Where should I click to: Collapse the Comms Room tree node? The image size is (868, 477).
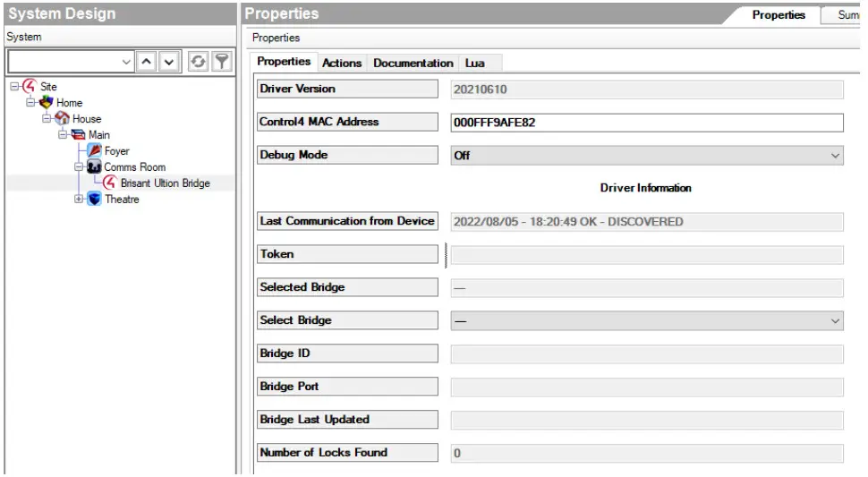(79, 166)
